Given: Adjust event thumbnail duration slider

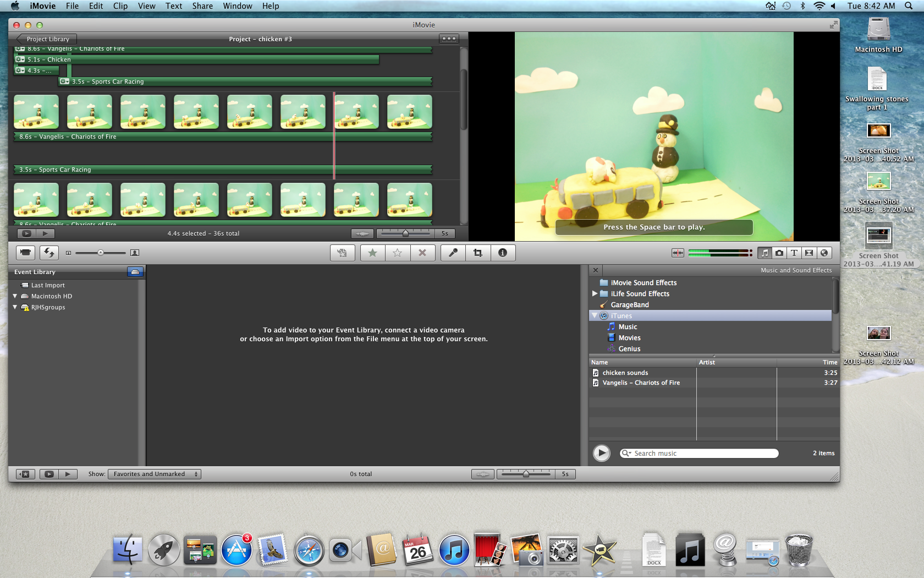Looking at the screenshot, I should tap(526, 474).
